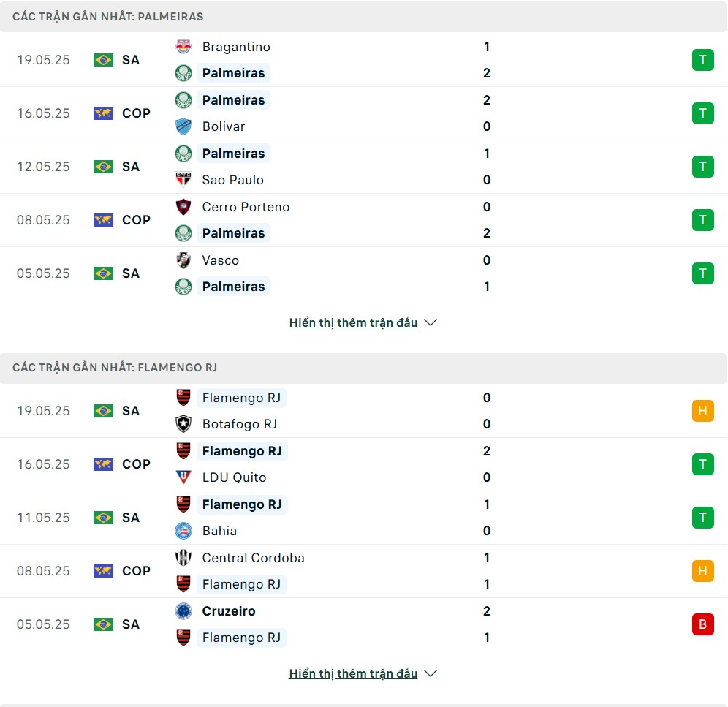Screen dimensions: 728x707
Task: Click red B result badge for Cruzeiro match
Action: click(703, 624)
